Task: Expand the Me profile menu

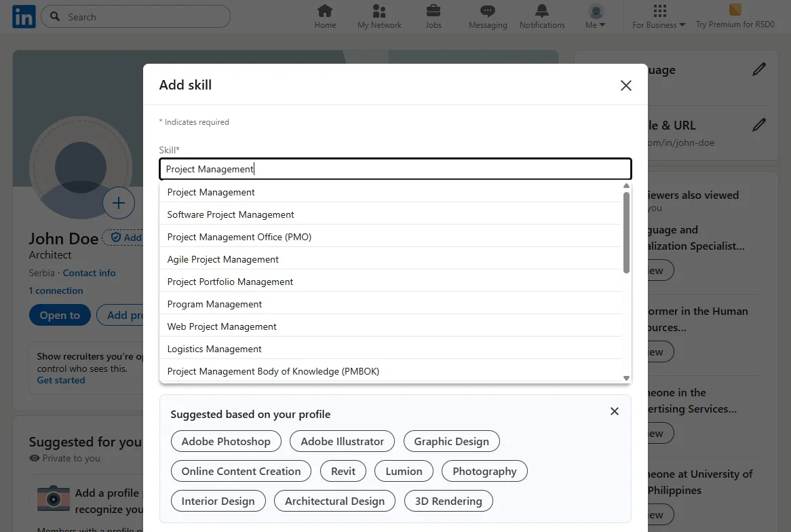Action: tap(596, 17)
